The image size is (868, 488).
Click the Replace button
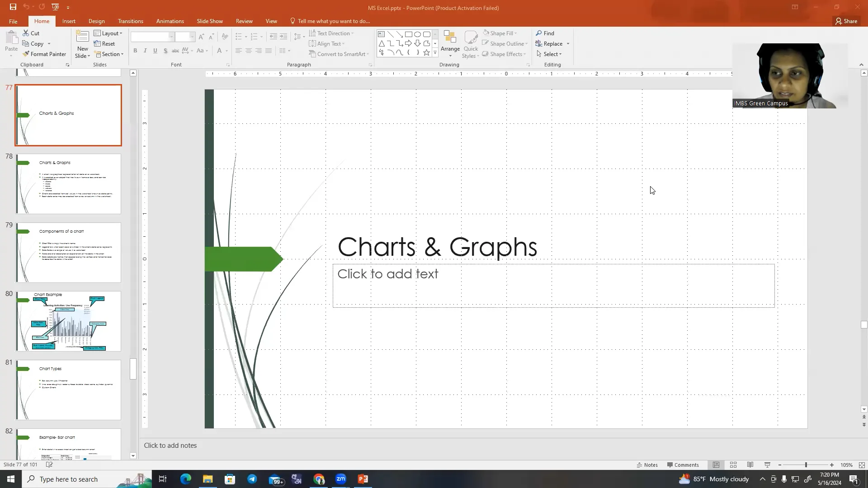pyautogui.click(x=552, y=44)
